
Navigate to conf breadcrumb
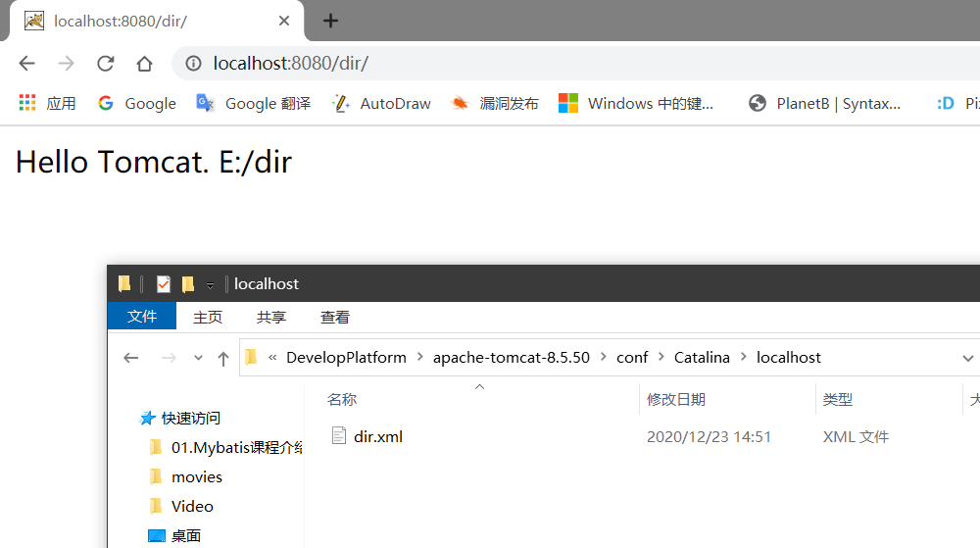coord(632,358)
